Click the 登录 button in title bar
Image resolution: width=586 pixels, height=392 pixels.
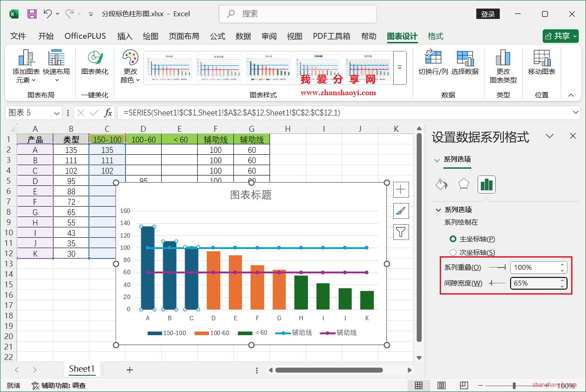click(x=488, y=14)
